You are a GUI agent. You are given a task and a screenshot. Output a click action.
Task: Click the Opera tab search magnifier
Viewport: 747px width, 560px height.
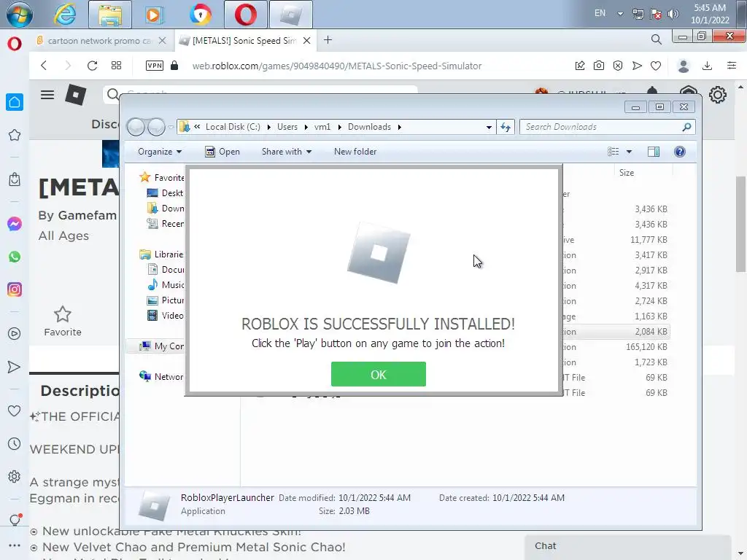[657, 39]
